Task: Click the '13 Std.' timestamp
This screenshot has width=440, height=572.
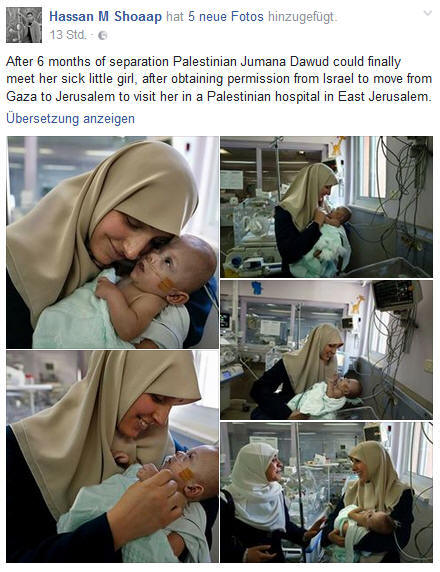Action: [x=68, y=35]
